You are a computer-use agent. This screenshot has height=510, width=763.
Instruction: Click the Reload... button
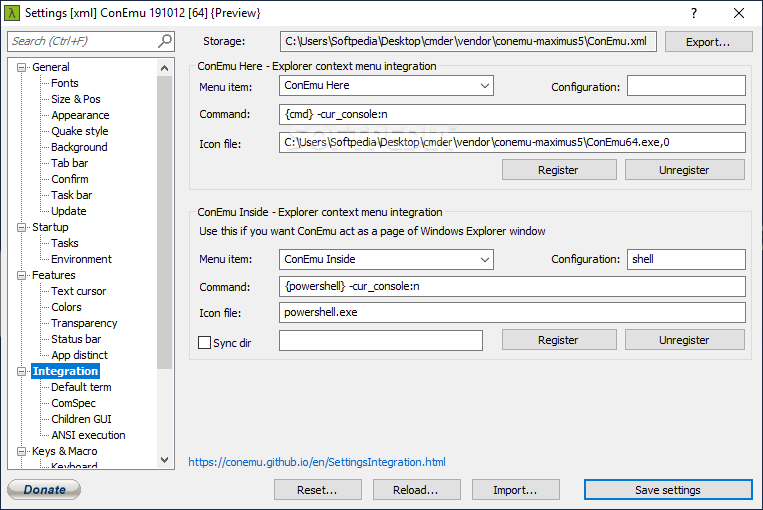coord(416,490)
